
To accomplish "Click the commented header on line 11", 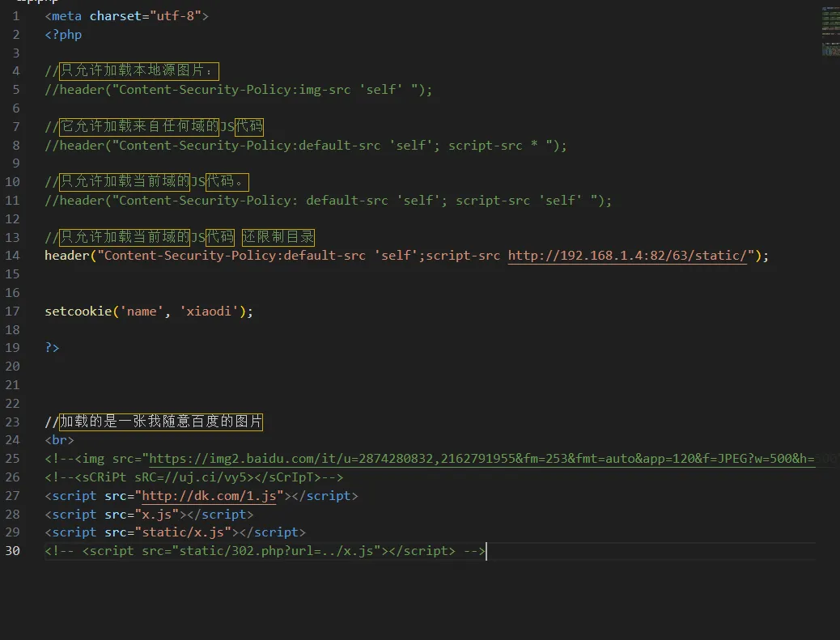I will click(x=329, y=201).
